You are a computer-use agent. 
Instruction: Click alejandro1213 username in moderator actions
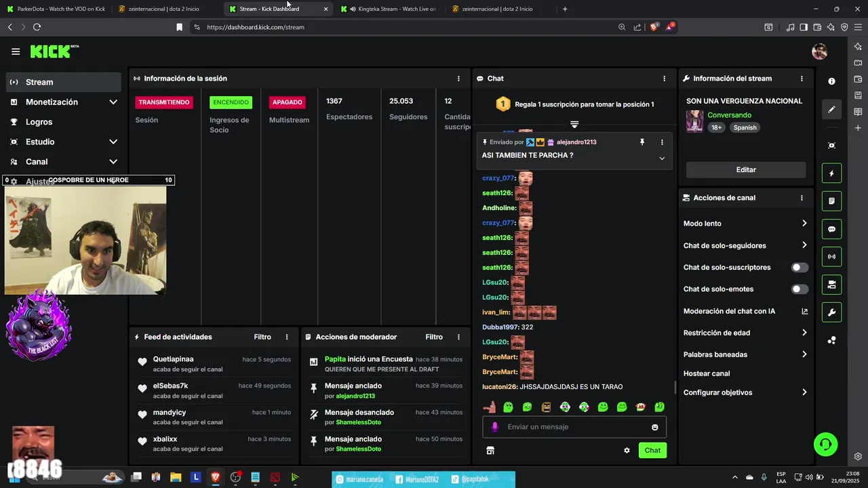[355, 396]
